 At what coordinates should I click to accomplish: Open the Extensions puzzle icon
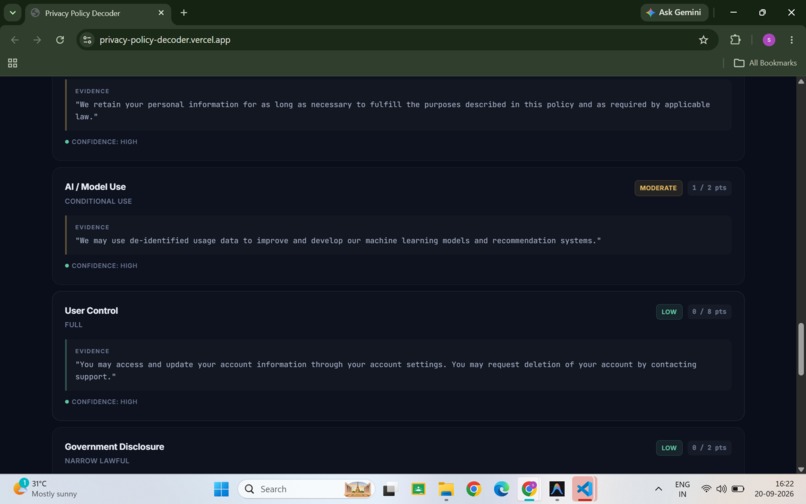[x=736, y=40]
